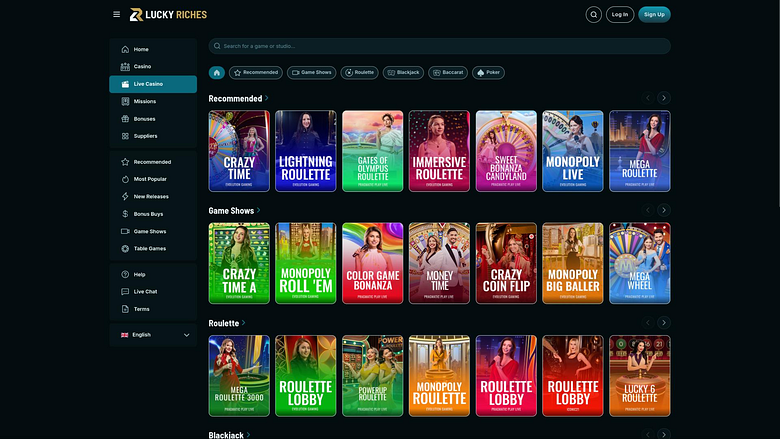The height and width of the screenshot is (439, 780).
Task: Click the Live Casino sidebar icon
Action: (125, 84)
